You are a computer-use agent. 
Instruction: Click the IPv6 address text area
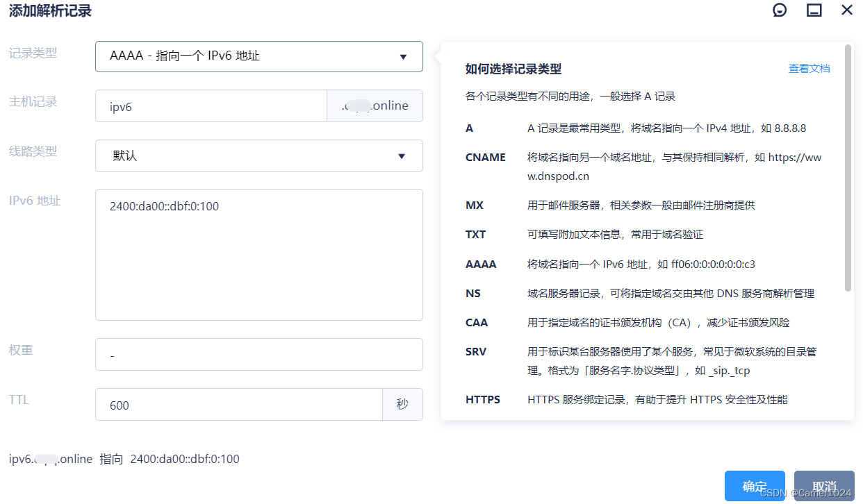(x=258, y=255)
